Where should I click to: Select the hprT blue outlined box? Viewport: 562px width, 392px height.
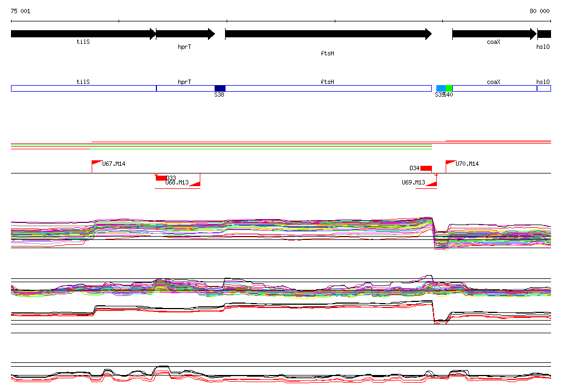coord(186,88)
